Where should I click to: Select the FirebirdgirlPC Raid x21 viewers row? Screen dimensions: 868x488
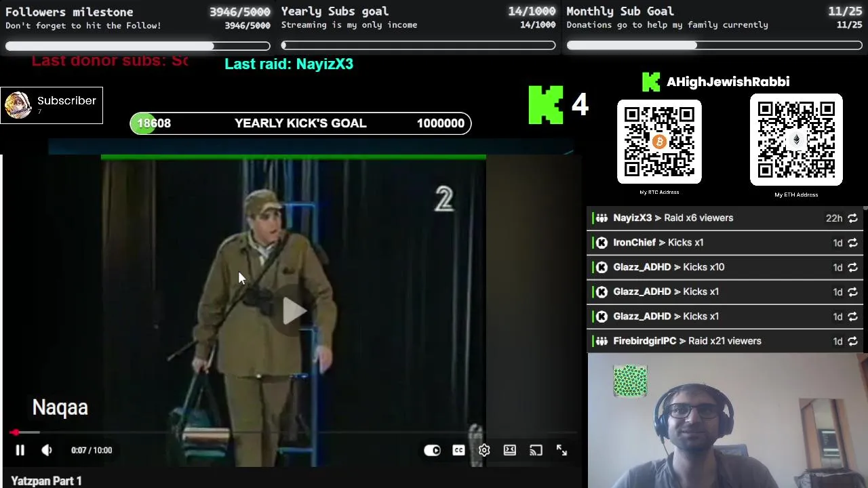tap(725, 341)
